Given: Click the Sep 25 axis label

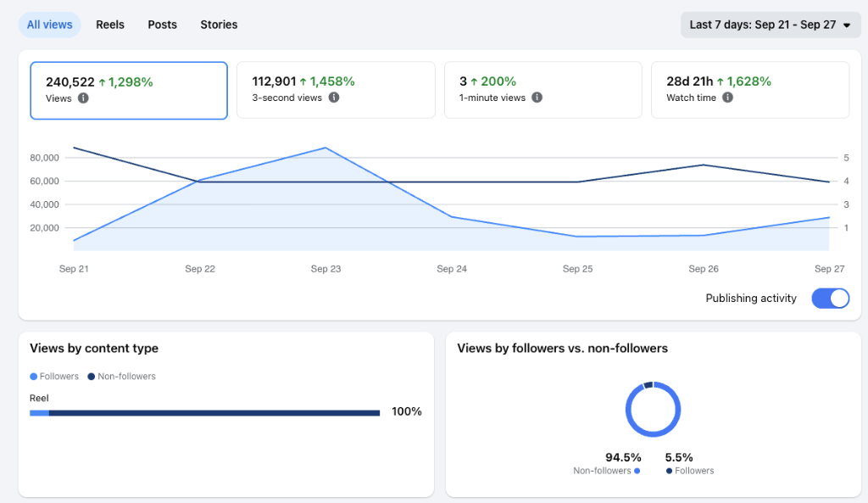Looking at the screenshot, I should [577, 269].
